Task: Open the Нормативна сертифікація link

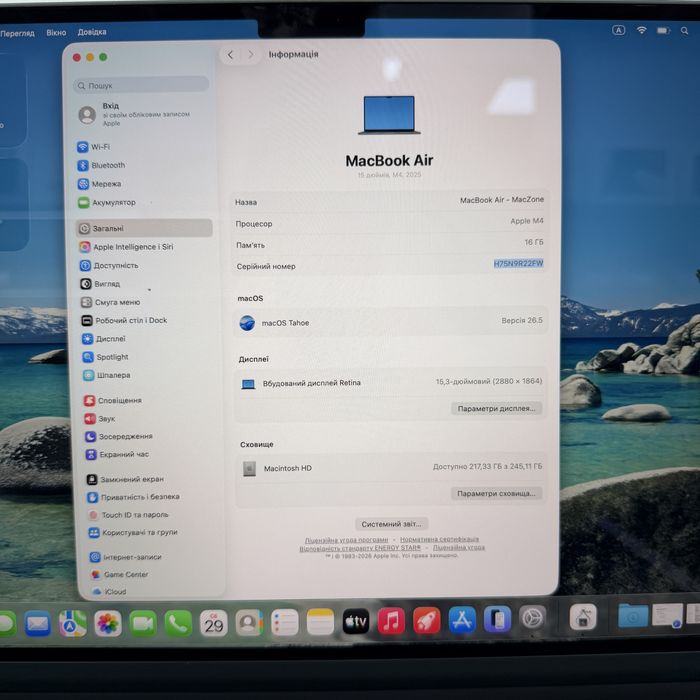Action: 439,539
